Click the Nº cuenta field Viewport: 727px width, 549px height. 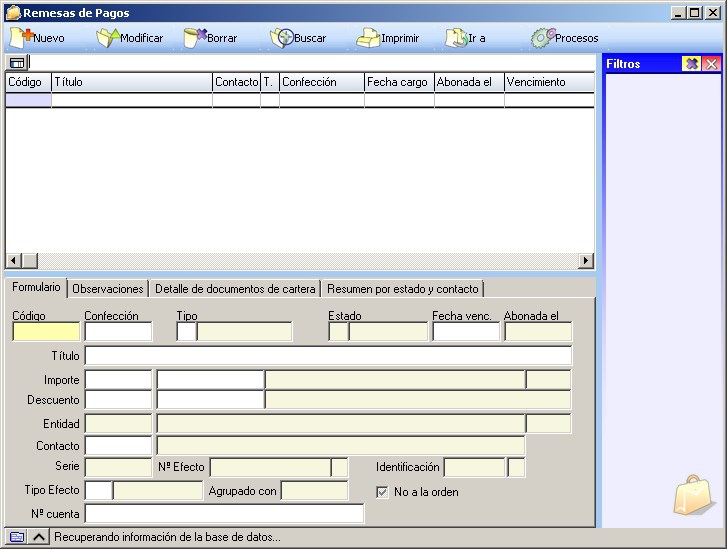224,514
